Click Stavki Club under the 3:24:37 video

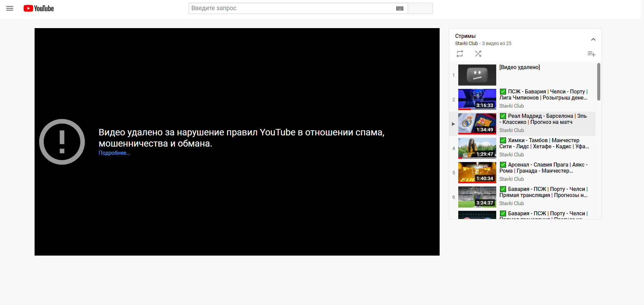pos(511,203)
